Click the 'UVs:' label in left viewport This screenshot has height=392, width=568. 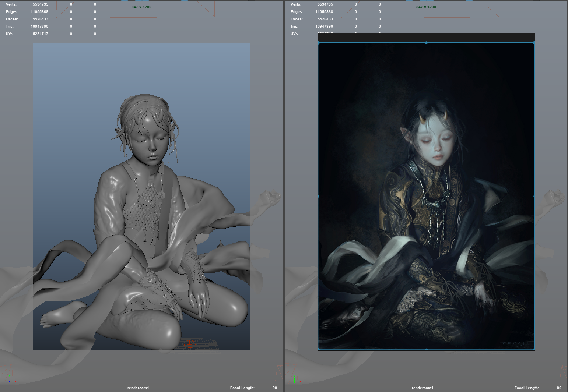10,34
